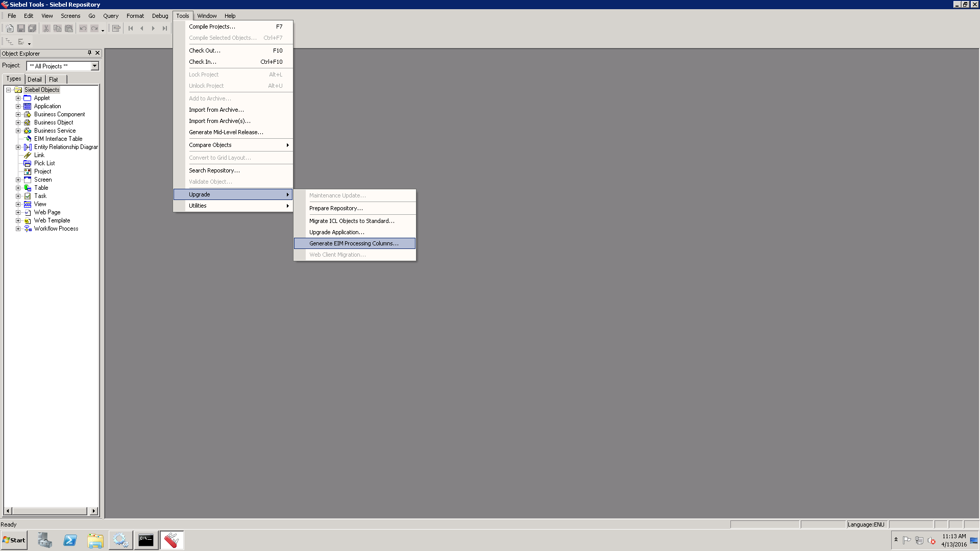Click the Siebel Tools taskbar icon
Viewport: 980px width, 551px height.
click(x=171, y=540)
